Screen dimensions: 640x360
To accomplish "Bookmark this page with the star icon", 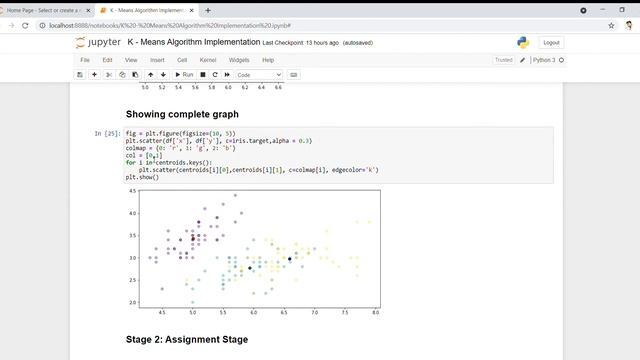I will [611, 25].
